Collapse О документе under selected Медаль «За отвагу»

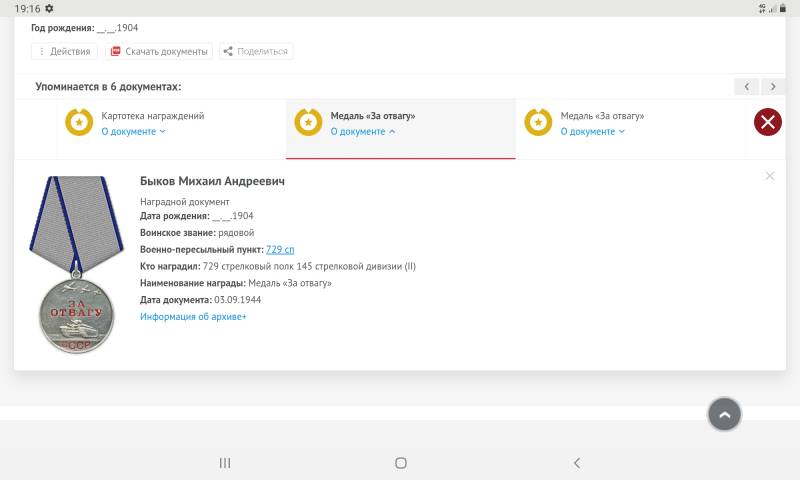click(363, 131)
